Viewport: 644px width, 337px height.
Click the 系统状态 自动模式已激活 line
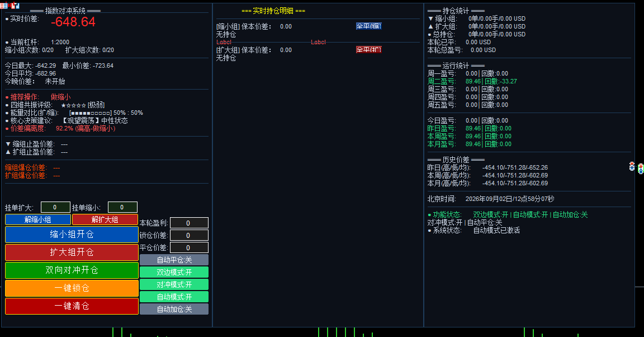(x=473, y=231)
